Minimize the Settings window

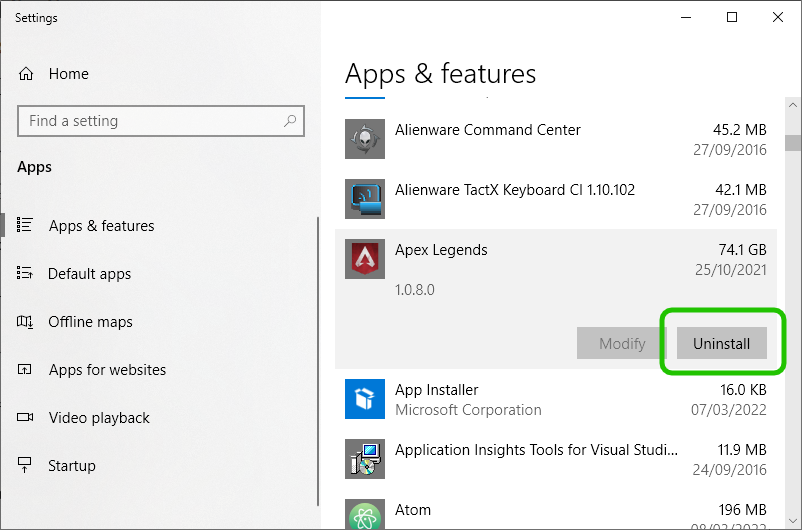(x=686, y=17)
